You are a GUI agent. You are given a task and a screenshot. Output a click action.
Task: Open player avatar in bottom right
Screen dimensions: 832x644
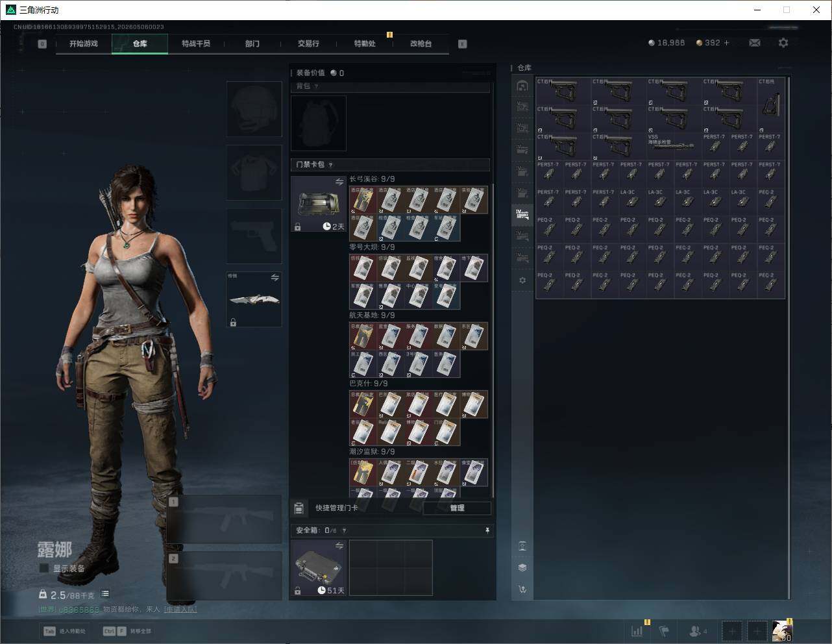coord(782,630)
